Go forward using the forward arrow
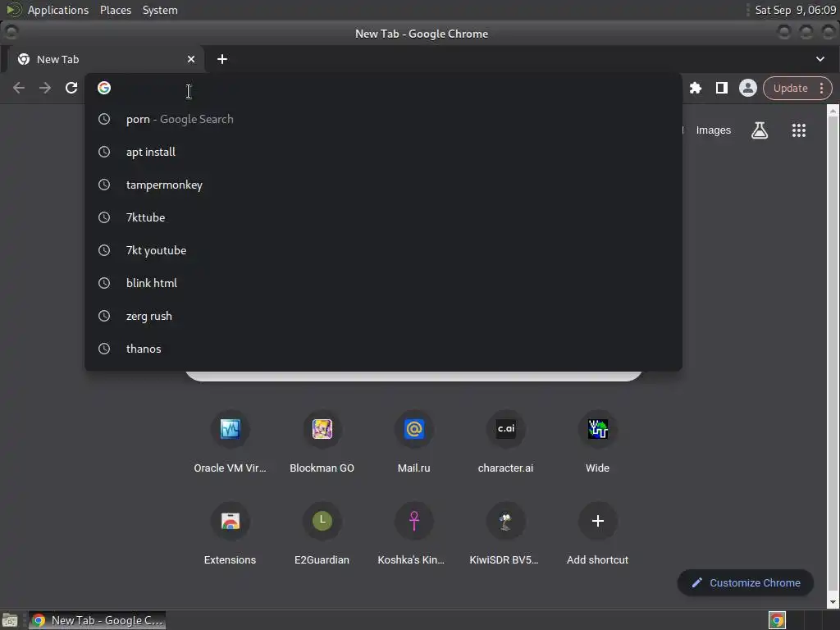The image size is (840, 630). 45,88
